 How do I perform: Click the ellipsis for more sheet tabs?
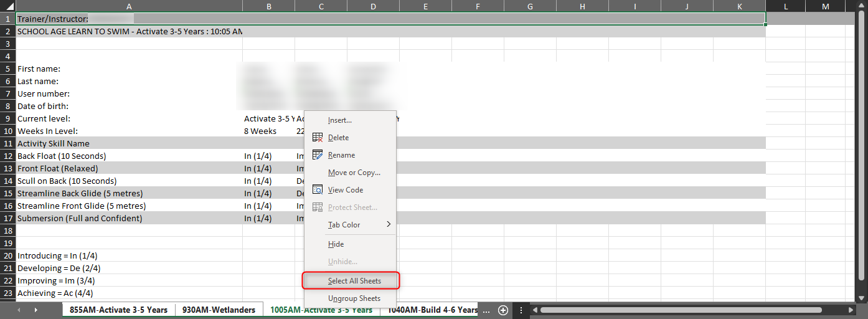point(486,310)
